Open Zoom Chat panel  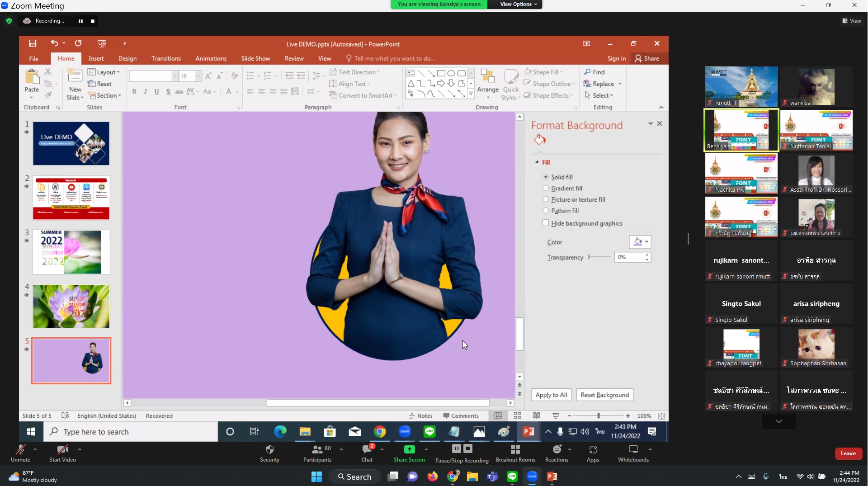coord(367,453)
